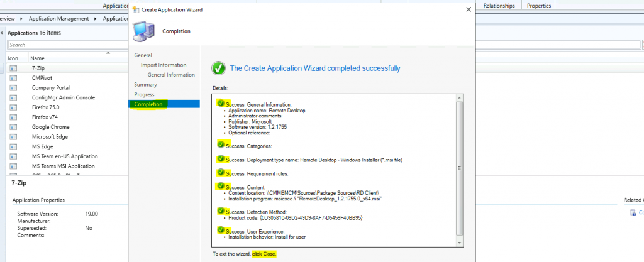Click the checkmark beside Success: User Experience
Image resolution: width=644 pixels, height=262 pixels.
[x=221, y=231]
